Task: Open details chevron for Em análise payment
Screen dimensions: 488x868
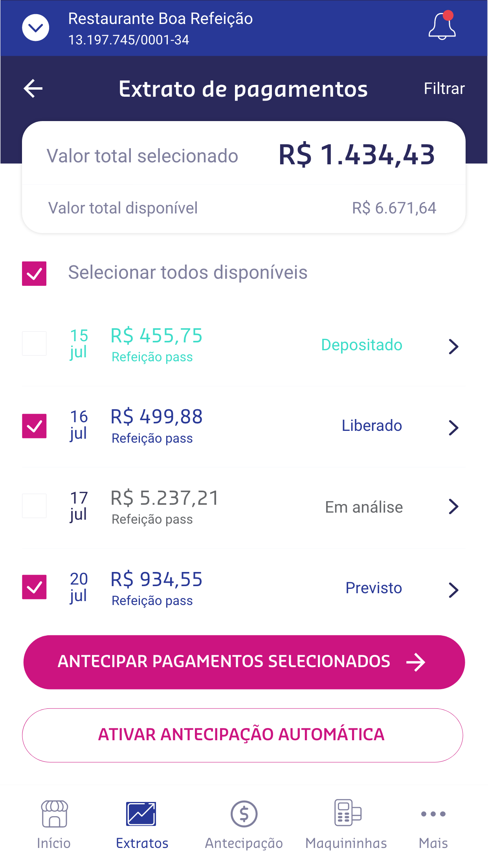Action: (453, 507)
